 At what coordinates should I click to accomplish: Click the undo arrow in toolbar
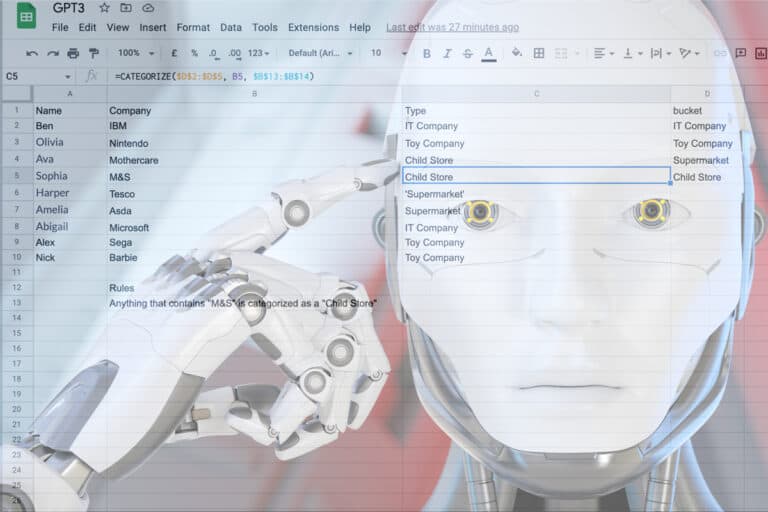(32, 53)
